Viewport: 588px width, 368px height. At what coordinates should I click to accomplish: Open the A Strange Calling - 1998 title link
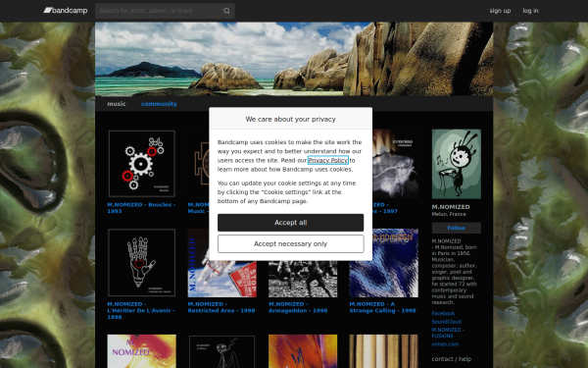(x=382, y=307)
